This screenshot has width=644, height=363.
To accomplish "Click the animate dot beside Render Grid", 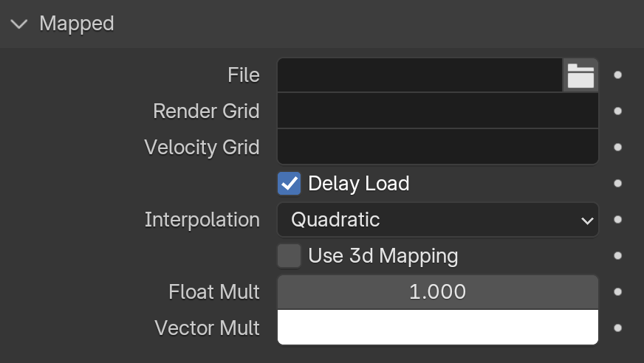I will [617, 111].
